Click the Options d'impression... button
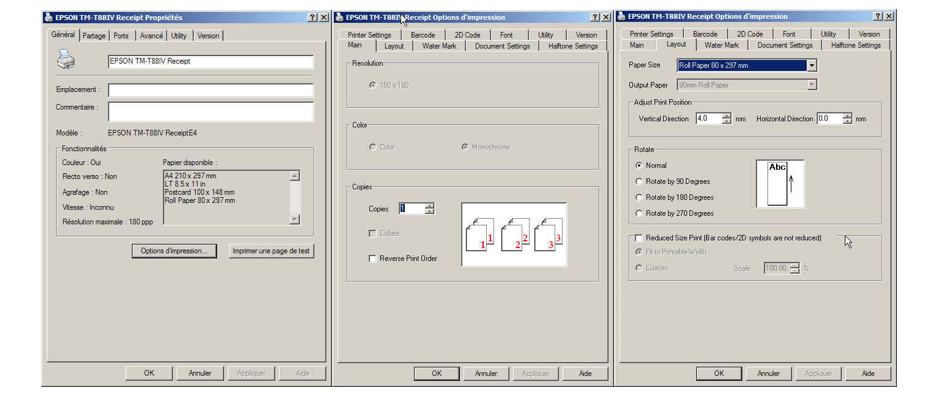941x407 pixels. coord(174,252)
